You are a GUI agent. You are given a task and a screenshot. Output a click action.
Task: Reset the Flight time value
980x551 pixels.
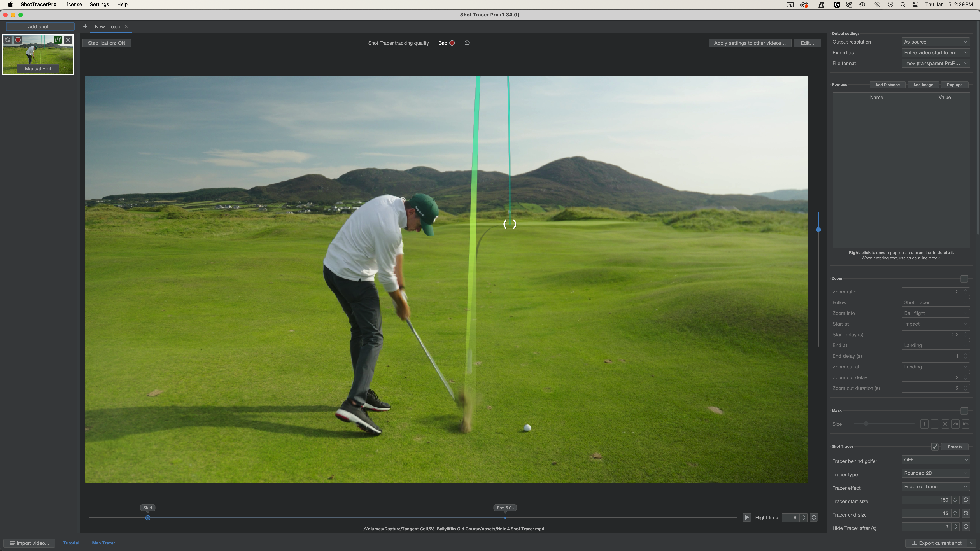(x=814, y=518)
